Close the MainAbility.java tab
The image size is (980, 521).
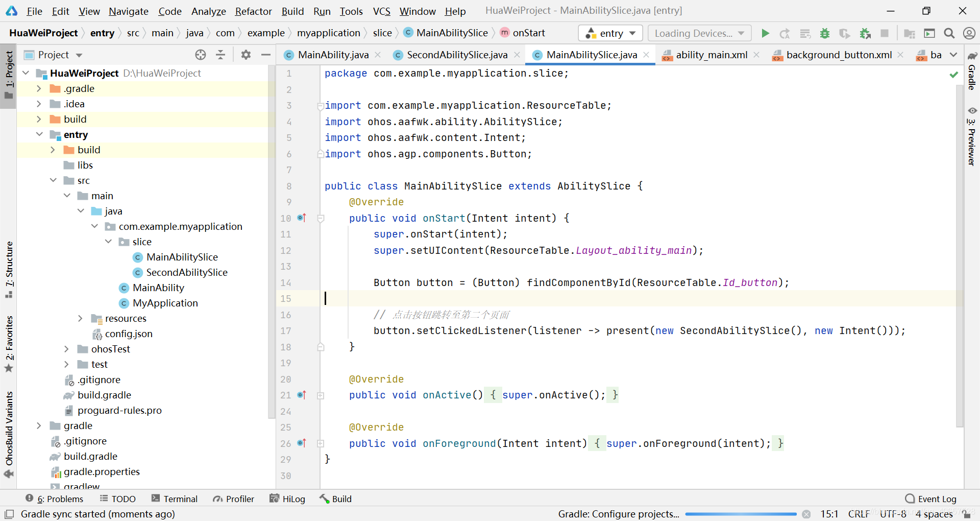coord(378,55)
